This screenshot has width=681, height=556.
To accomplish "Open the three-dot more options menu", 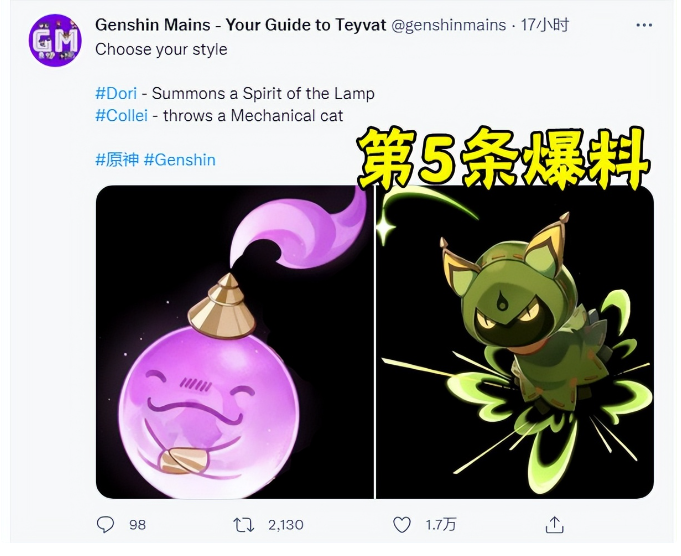I will tap(644, 25).
